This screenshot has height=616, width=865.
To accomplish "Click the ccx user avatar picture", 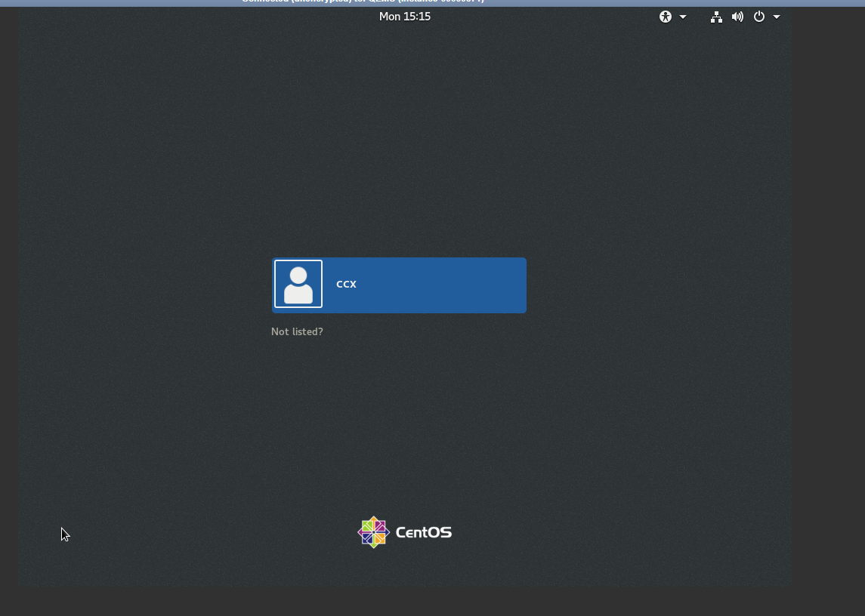I will [x=298, y=284].
